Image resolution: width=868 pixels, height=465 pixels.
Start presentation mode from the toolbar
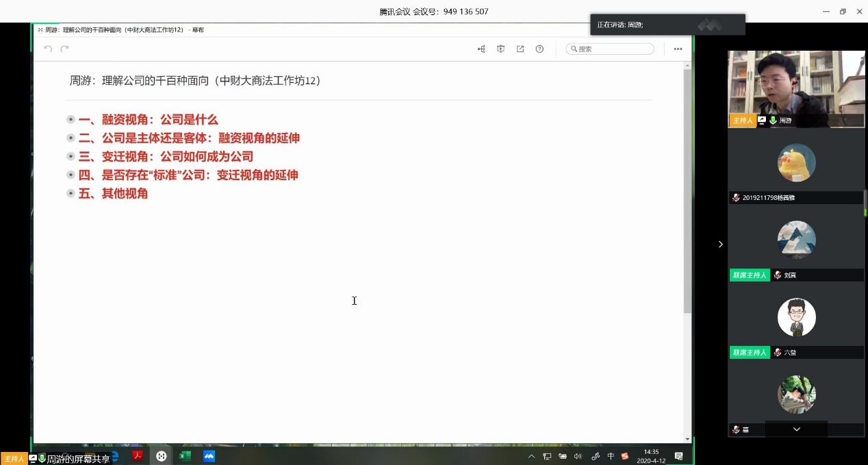point(501,49)
